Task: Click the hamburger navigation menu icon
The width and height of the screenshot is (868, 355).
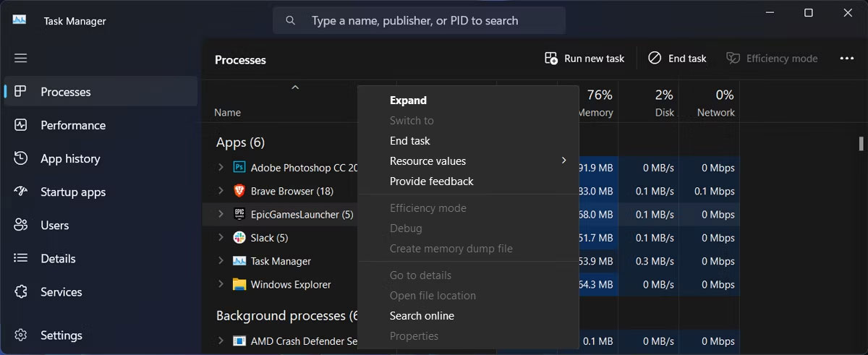Action: (x=20, y=58)
